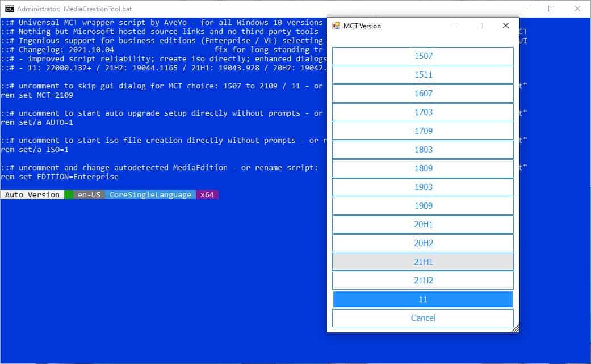Select the highlighted 21H1 button
This screenshot has height=364, width=591.
422,261
